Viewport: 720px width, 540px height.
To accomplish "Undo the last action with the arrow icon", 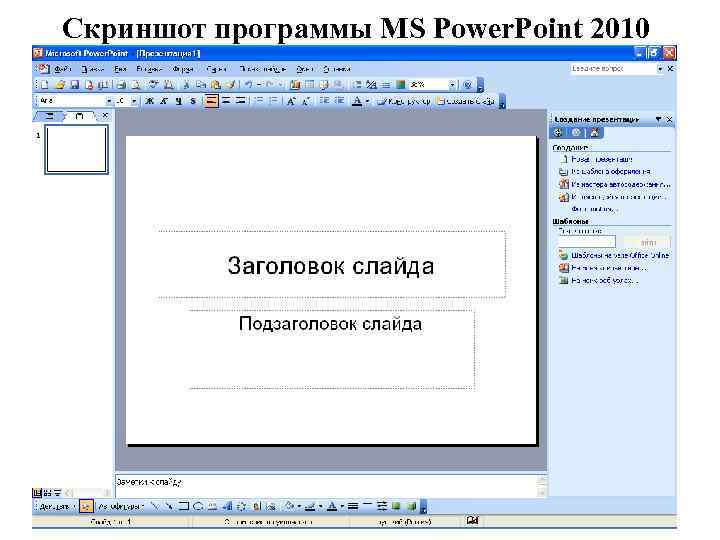I will click(248, 85).
